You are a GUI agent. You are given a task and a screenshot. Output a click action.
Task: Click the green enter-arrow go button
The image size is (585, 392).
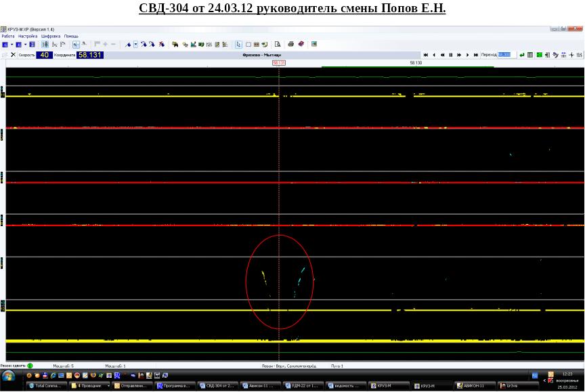click(522, 55)
